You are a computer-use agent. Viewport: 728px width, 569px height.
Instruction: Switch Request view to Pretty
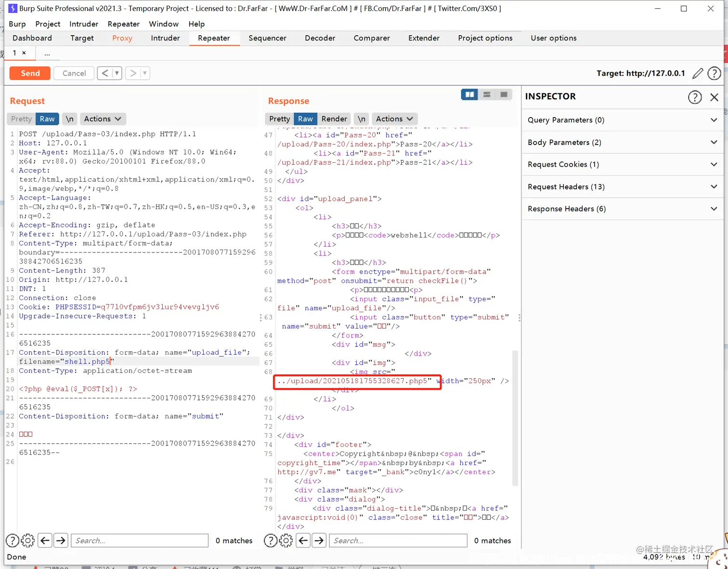coord(21,119)
